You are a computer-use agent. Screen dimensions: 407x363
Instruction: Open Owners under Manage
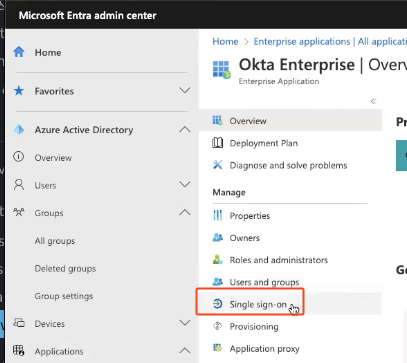pyautogui.click(x=244, y=238)
